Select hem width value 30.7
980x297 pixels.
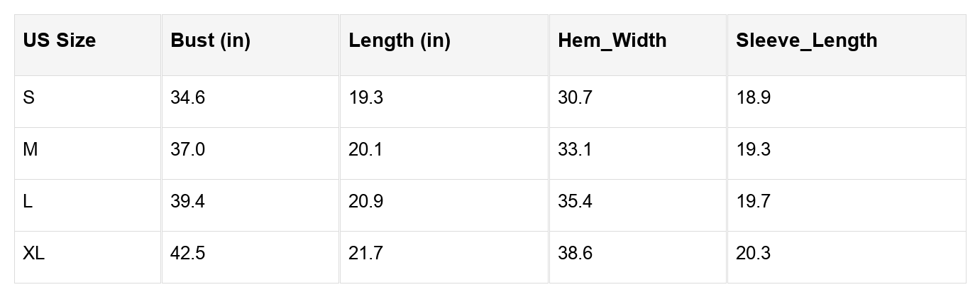click(575, 98)
